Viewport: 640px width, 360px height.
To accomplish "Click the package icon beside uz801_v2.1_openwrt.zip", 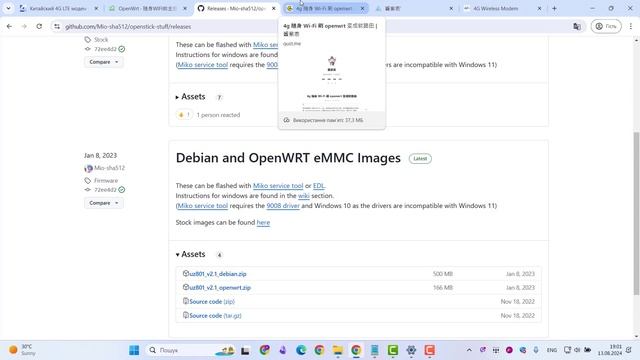I will tap(186, 287).
